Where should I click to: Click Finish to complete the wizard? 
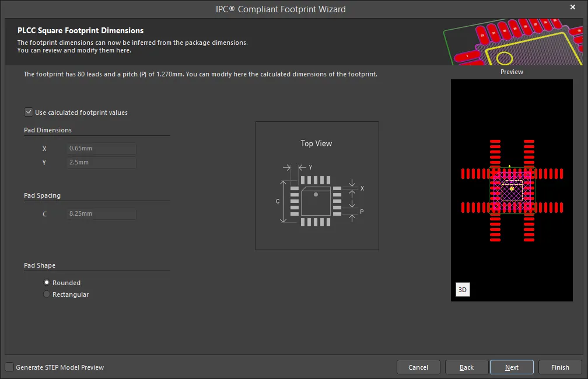coord(560,367)
